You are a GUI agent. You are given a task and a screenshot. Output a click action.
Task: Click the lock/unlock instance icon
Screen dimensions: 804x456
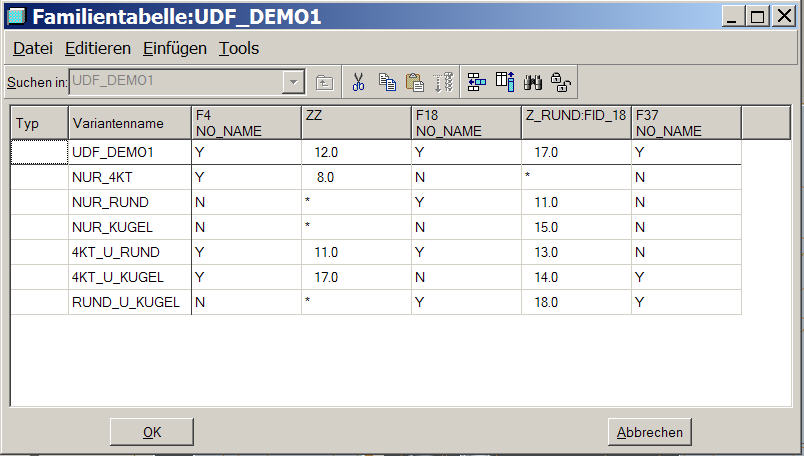coord(560,82)
